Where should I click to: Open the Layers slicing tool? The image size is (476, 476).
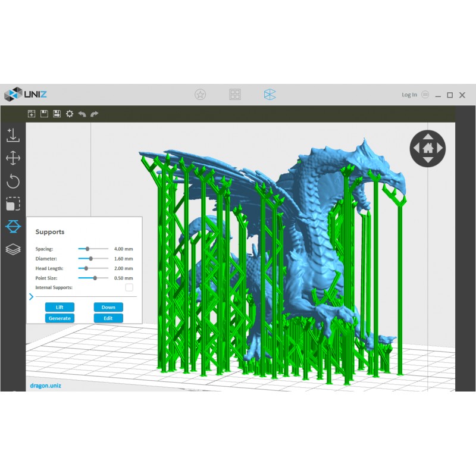pos(13,249)
